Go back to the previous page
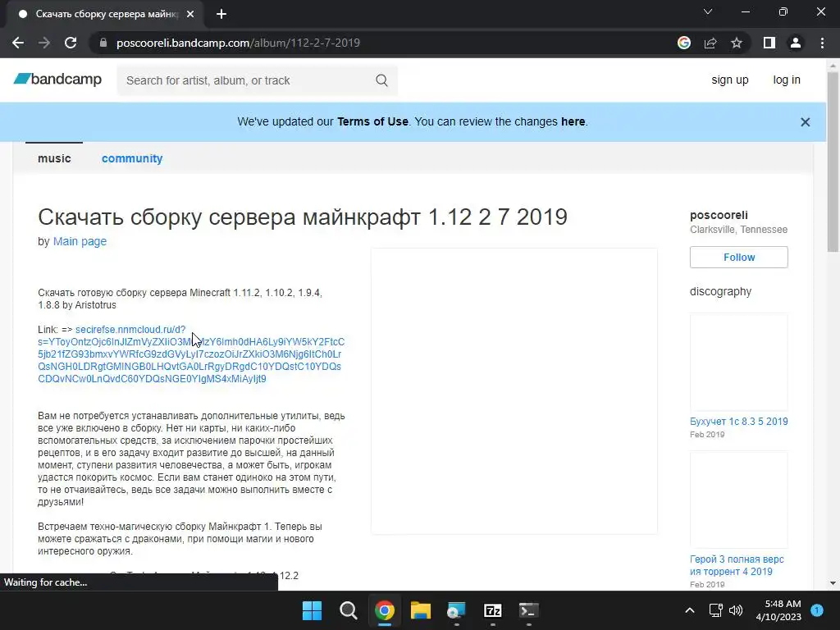The image size is (840, 630). [x=18, y=43]
